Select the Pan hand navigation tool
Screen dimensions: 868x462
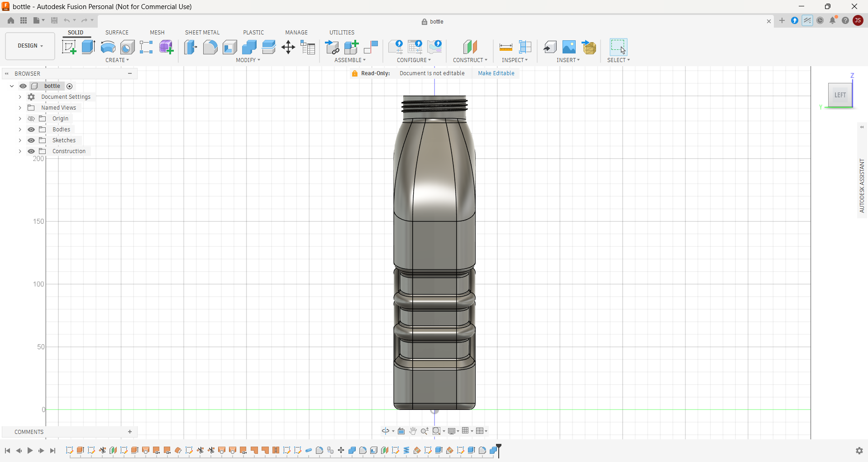point(413,431)
